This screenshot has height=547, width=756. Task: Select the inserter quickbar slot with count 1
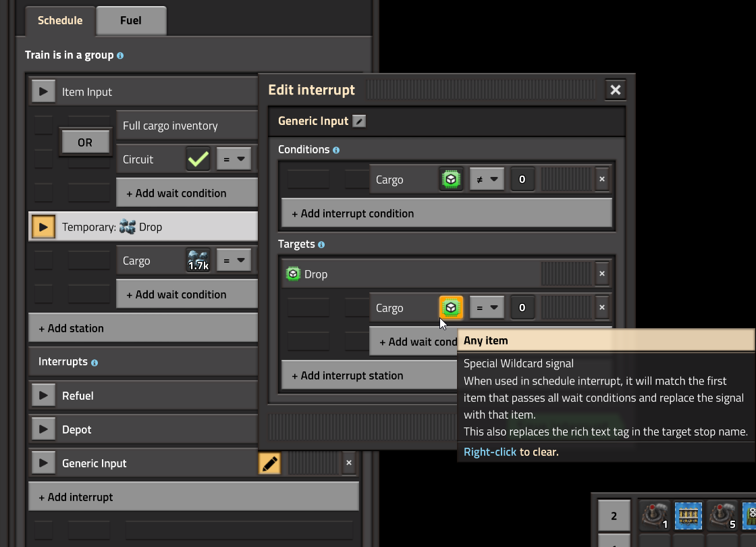pyautogui.click(x=655, y=516)
